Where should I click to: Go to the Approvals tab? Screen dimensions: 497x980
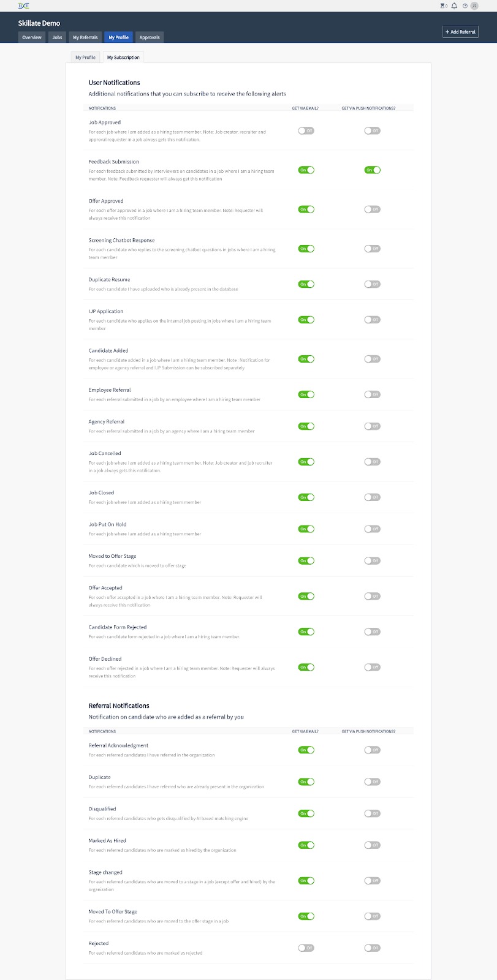150,37
